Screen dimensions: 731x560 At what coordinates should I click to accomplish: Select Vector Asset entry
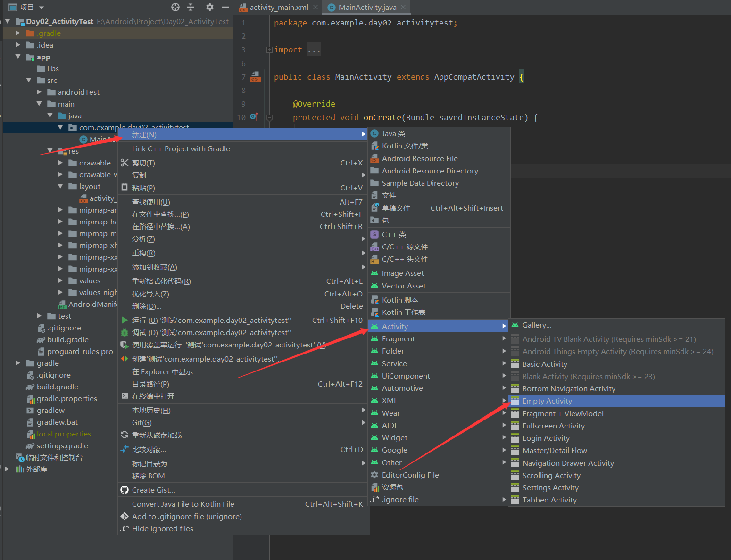point(439,286)
